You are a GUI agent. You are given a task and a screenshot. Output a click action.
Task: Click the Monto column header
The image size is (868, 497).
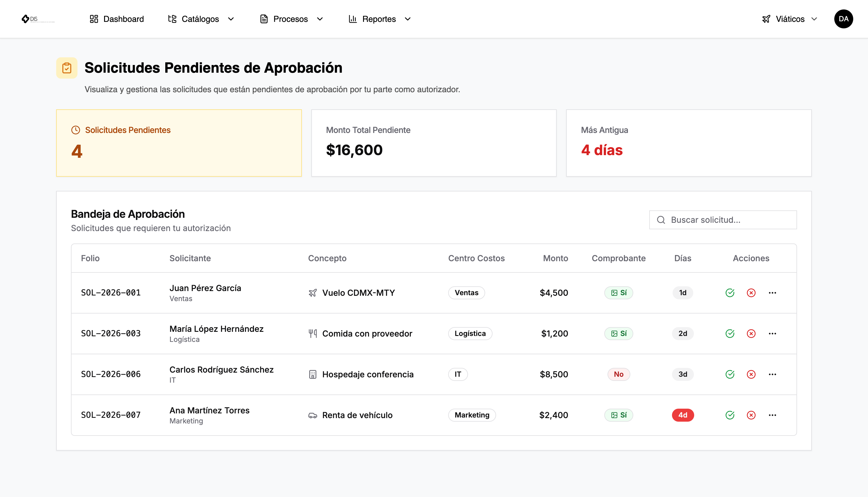pos(555,258)
